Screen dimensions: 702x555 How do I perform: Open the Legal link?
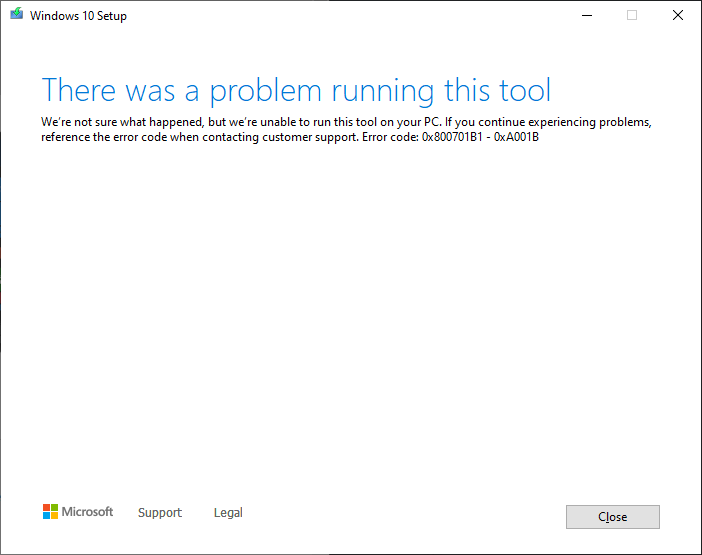[228, 513]
